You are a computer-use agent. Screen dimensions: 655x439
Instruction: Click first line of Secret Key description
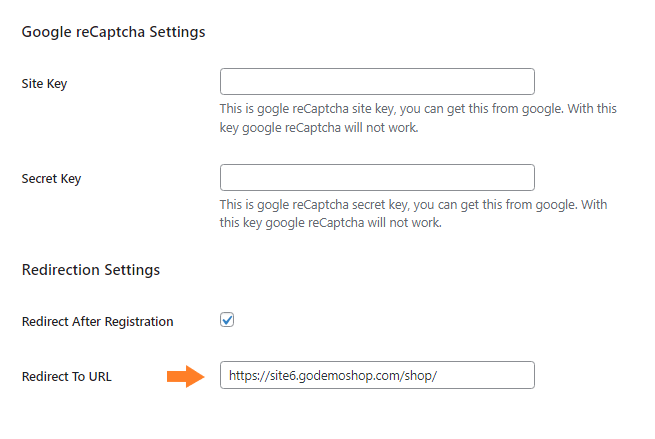point(413,205)
